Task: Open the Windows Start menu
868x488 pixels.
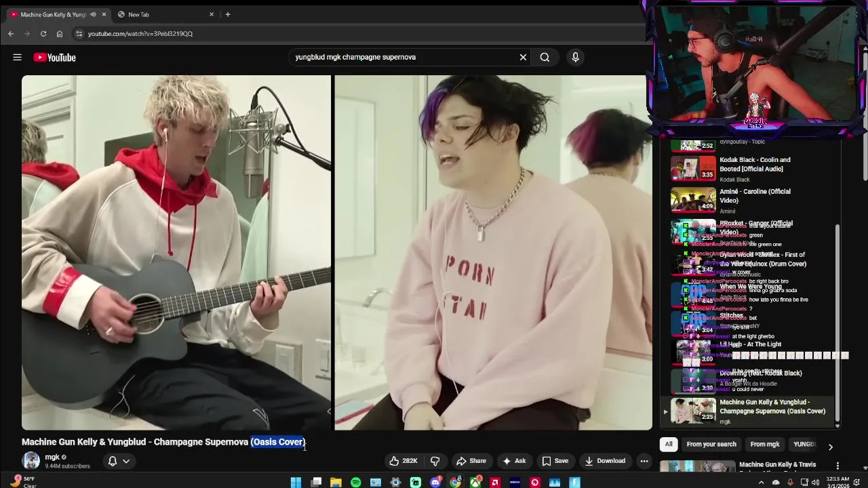Action: 296,483
